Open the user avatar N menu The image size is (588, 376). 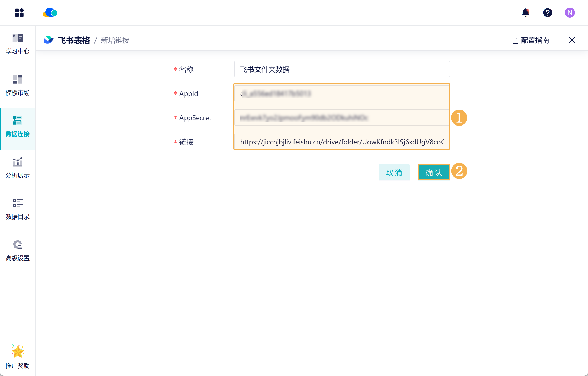point(570,13)
